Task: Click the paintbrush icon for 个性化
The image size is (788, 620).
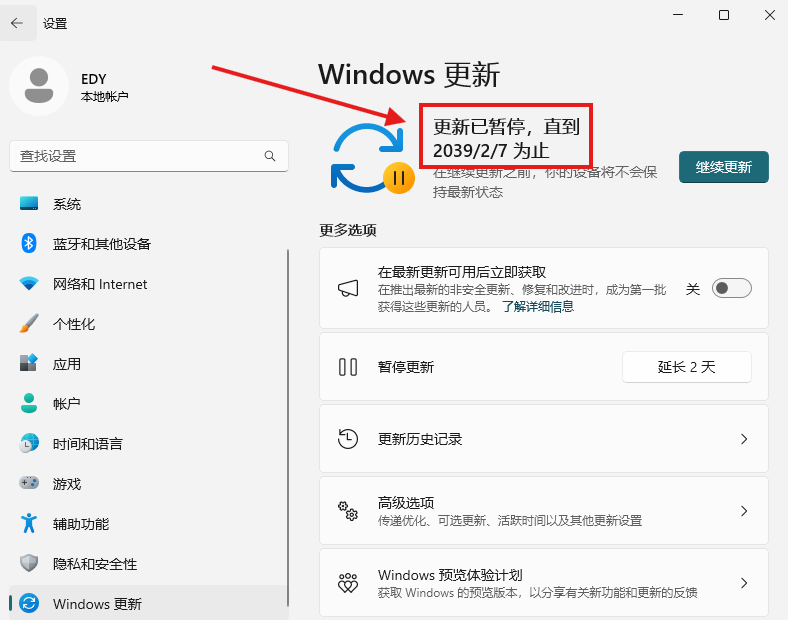Action: click(29, 324)
